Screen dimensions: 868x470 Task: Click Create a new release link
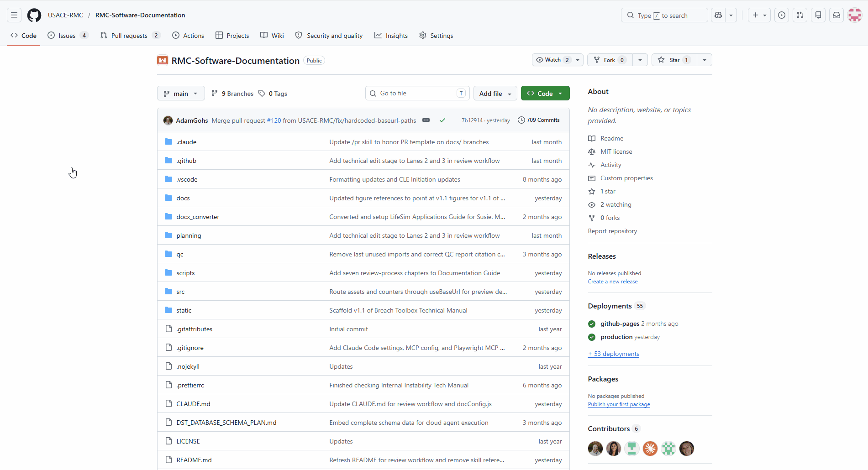(x=613, y=282)
